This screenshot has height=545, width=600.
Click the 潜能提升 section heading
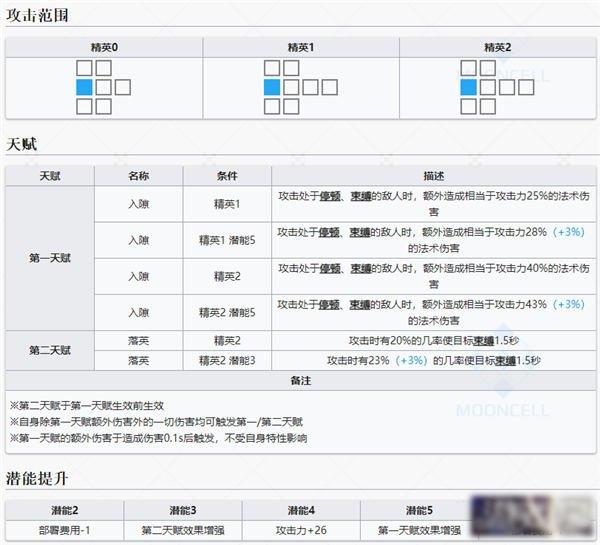[37, 478]
